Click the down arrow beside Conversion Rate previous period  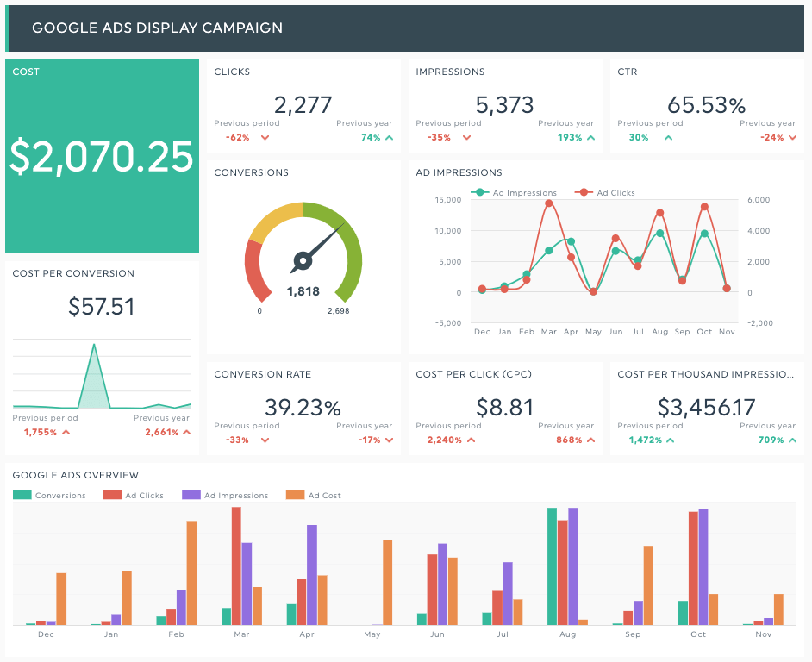265,440
